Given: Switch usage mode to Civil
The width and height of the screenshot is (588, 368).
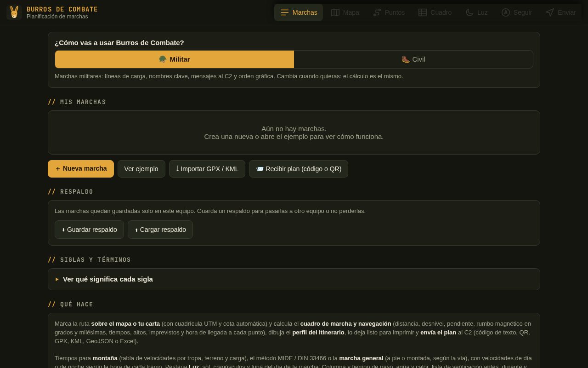Looking at the screenshot, I should point(413,59).
